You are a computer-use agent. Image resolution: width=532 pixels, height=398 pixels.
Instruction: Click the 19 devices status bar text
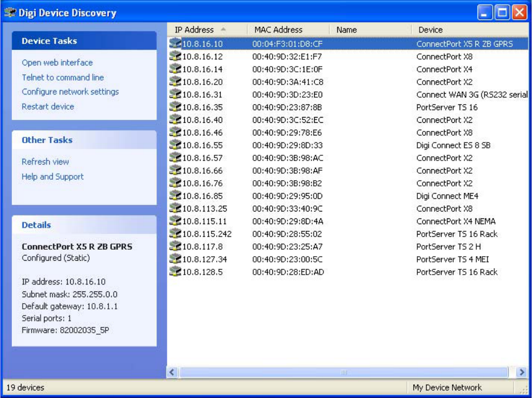(25, 388)
